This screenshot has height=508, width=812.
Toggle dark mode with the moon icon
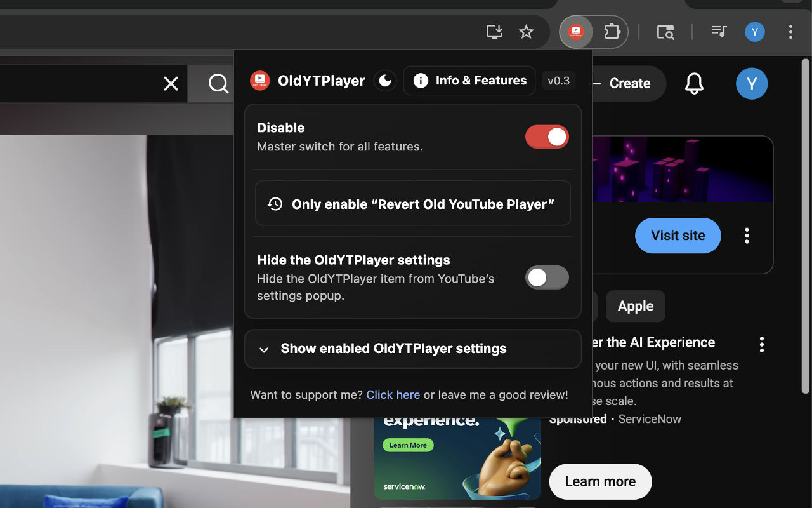(x=385, y=80)
